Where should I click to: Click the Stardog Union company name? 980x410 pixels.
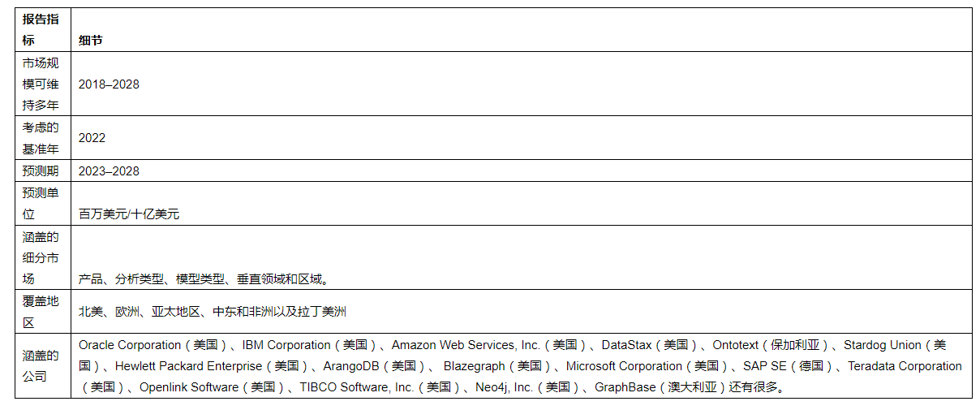(883, 345)
